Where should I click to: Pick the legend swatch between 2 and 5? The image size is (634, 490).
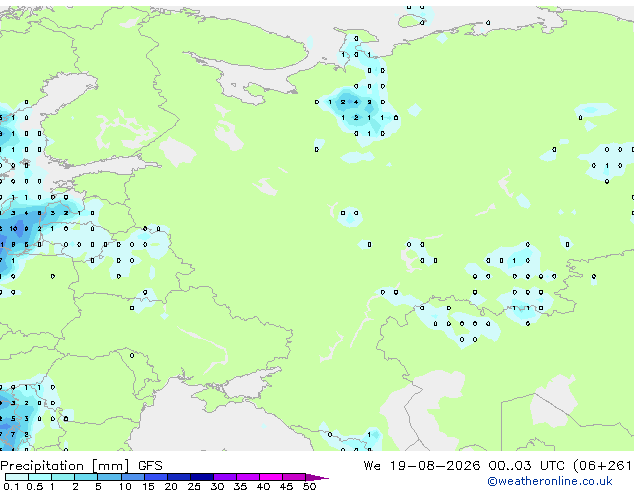pyautogui.click(x=86, y=477)
